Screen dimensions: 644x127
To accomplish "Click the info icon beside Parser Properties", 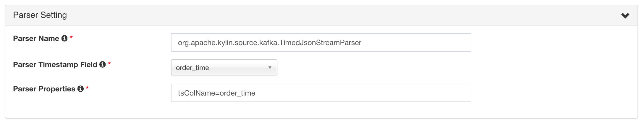I will pyautogui.click(x=80, y=89).
